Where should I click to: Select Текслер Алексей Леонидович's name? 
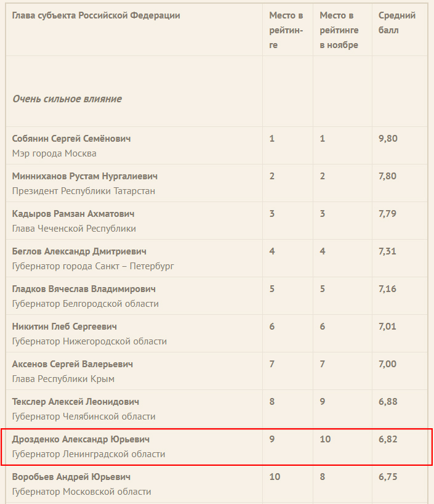click(76, 402)
